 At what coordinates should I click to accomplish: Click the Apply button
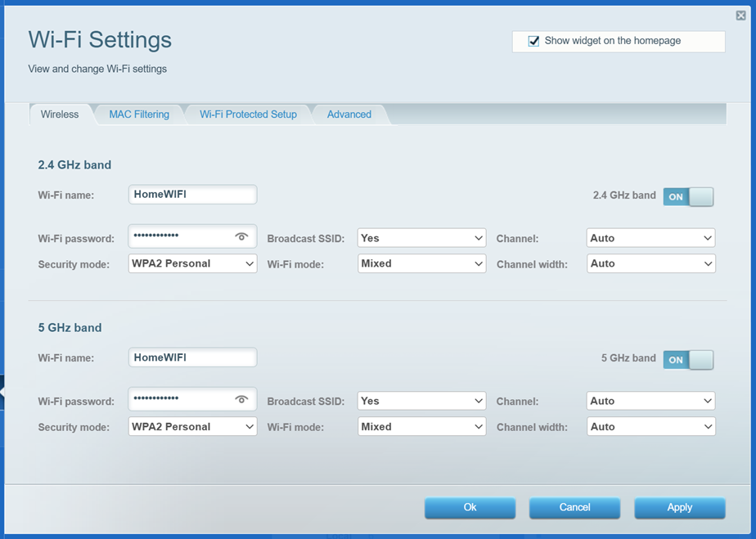pyautogui.click(x=679, y=508)
